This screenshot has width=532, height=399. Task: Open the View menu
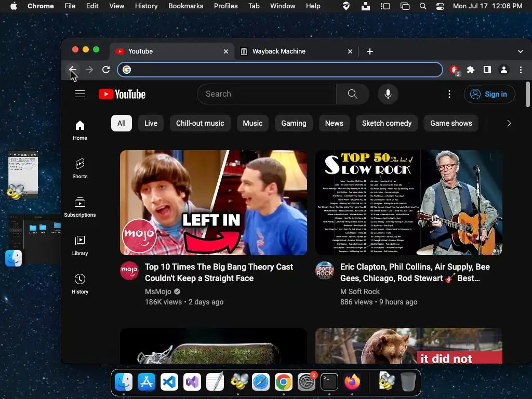(116, 6)
